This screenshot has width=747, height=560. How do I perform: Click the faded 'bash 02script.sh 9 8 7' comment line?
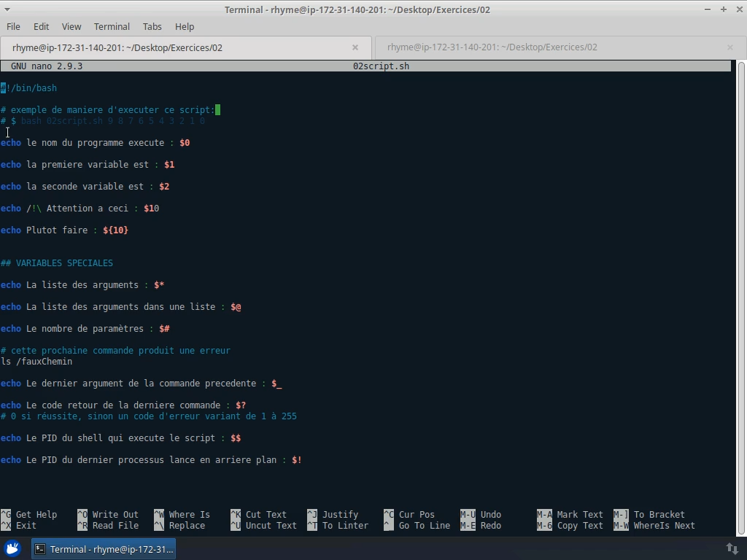(x=103, y=121)
